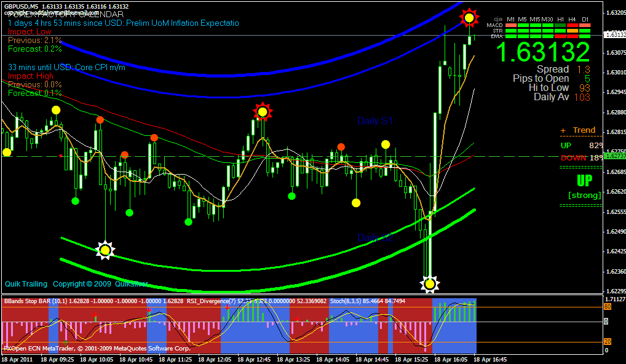The image size is (626, 364).
Task: Click the 18 Apr 12:45 time axis label
Action: [x=255, y=360]
